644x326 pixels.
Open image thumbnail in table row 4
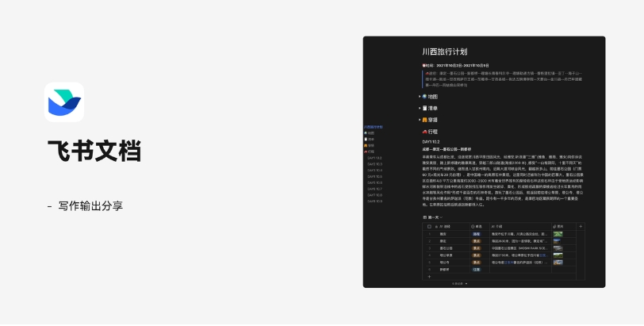coord(558,255)
